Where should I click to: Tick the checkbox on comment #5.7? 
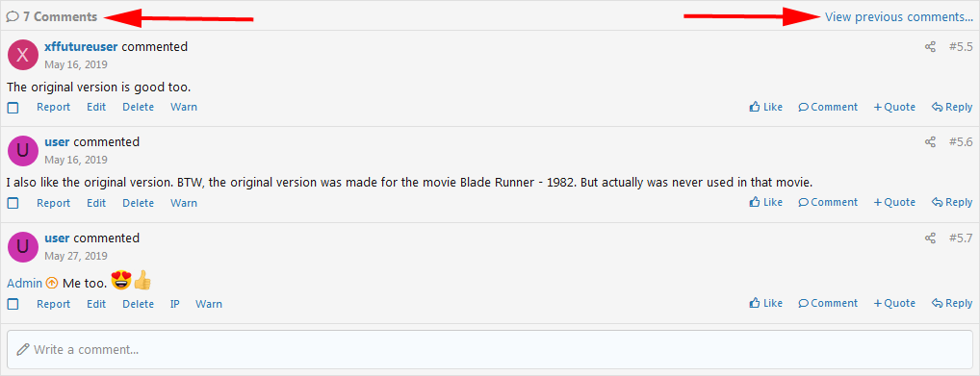13,304
